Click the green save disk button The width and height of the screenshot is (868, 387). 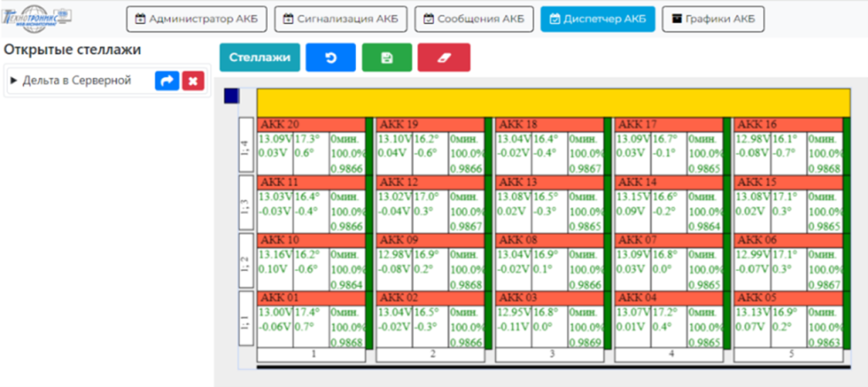point(387,58)
